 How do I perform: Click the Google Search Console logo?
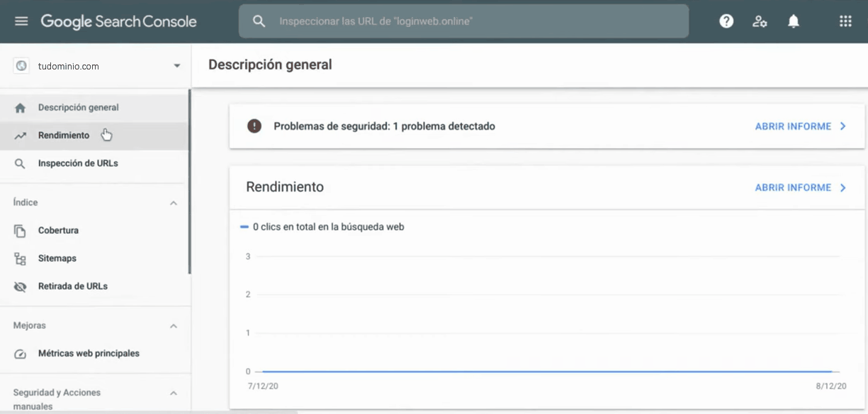pos(118,21)
